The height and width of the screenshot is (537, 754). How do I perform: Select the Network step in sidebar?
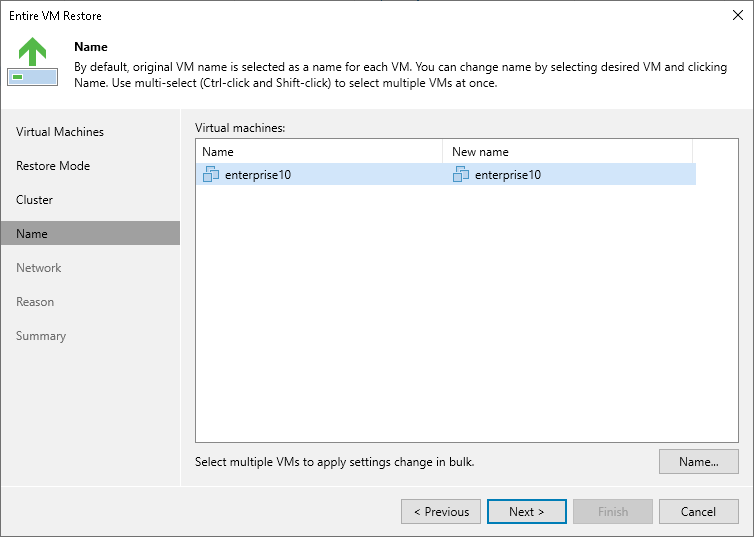coord(38,268)
